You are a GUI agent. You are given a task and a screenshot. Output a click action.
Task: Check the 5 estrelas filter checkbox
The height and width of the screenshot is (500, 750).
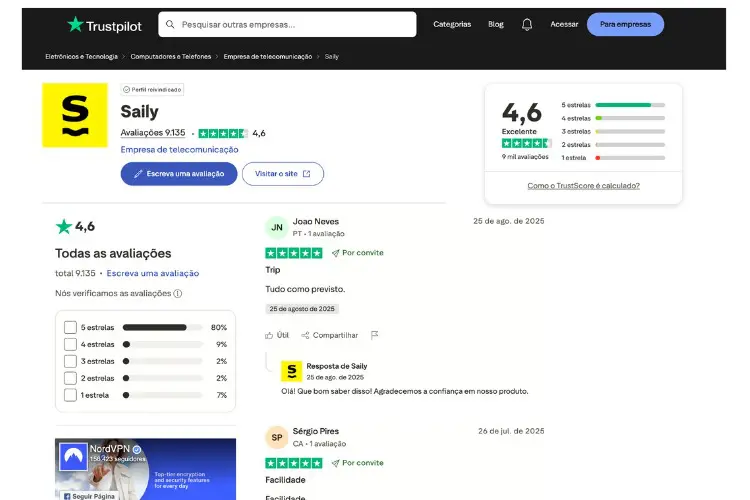[70, 327]
